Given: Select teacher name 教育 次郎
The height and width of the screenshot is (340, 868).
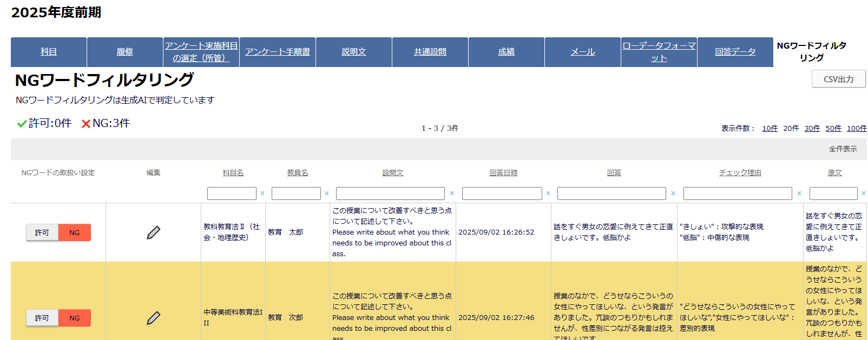Looking at the screenshot, I should 285,318.
